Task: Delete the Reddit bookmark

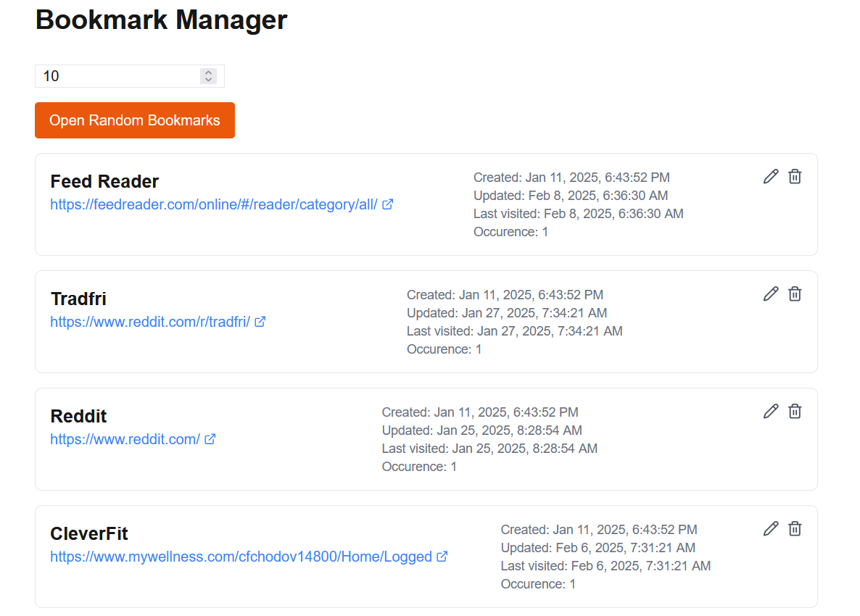Action: click(795, 411)
